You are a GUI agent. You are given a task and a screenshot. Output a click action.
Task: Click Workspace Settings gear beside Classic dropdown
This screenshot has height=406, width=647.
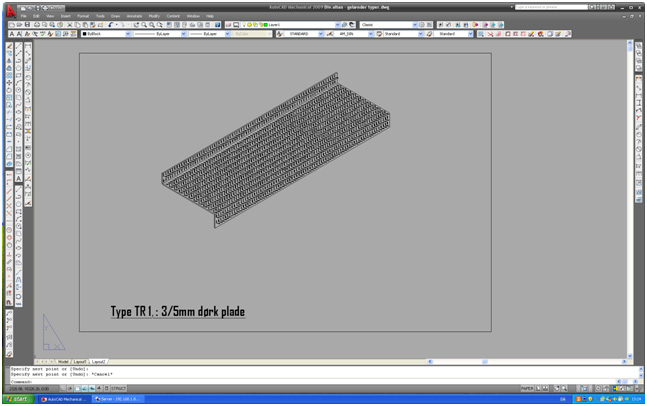[422, 25]
